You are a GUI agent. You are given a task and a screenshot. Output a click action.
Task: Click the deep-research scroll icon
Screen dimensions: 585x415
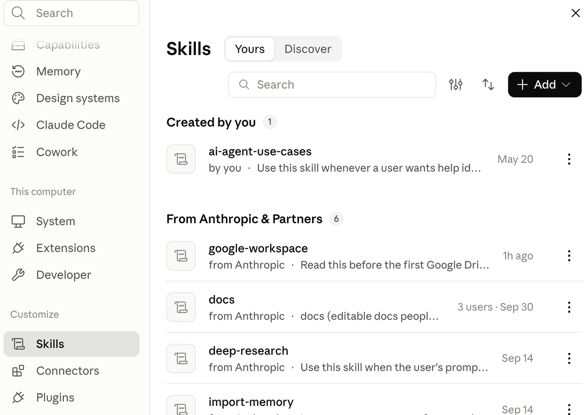(x=181, y=358)
